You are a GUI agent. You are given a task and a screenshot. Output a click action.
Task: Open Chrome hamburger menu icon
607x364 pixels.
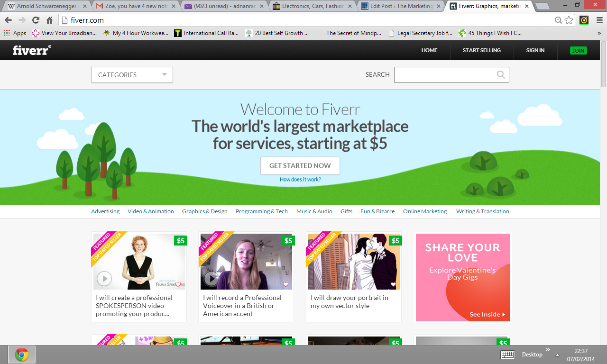pos(599,20)
